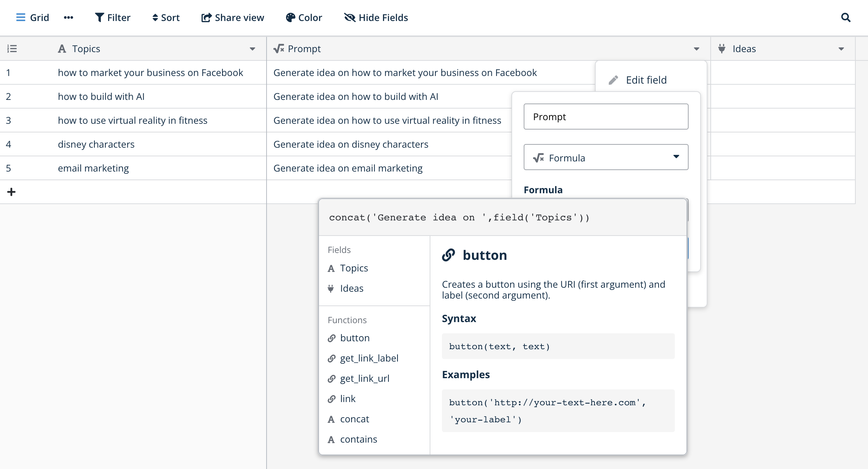Open the Prompt column dropdown
This screenshot has width=868, height=469.
[x=697, y=49]
